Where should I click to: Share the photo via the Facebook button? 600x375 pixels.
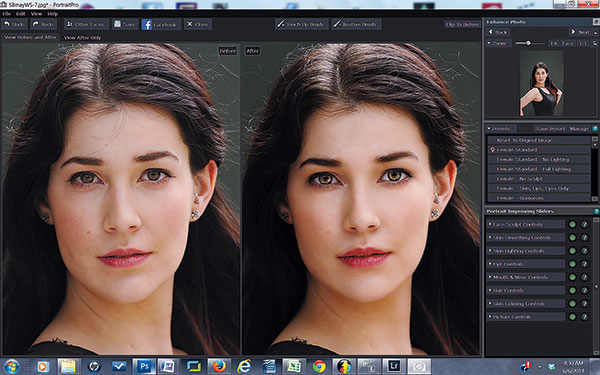click(x=160, y=24)
